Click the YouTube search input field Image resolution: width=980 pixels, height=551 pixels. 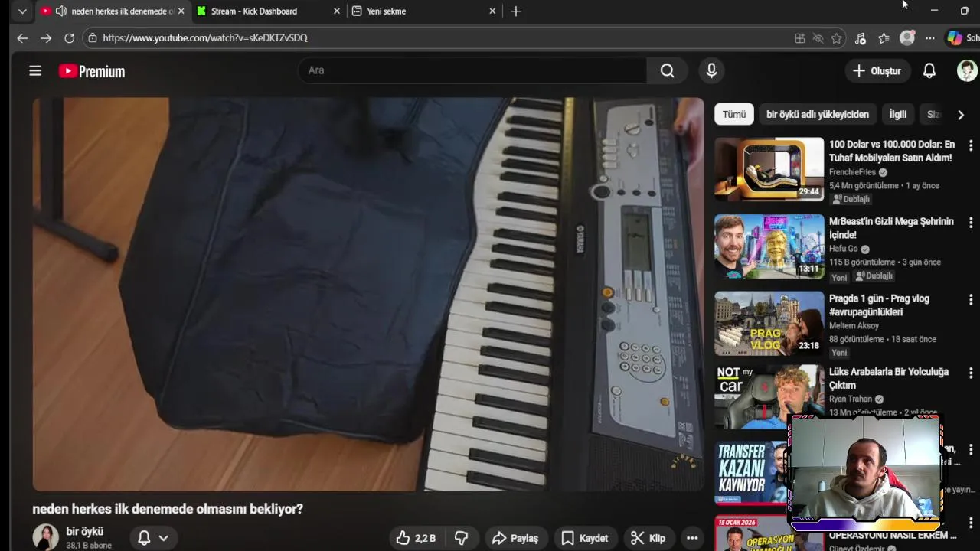pos(472,70)
